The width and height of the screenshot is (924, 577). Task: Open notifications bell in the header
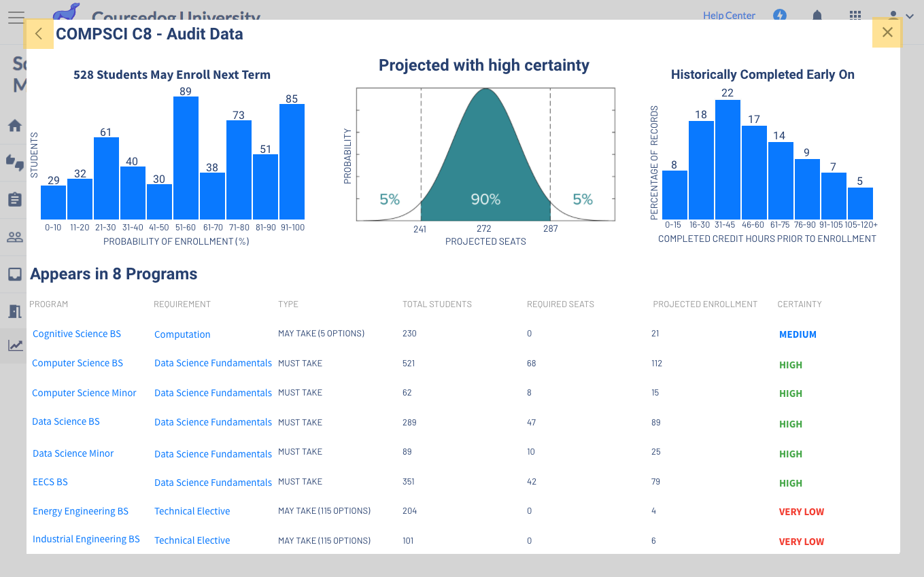pos(817,15)
